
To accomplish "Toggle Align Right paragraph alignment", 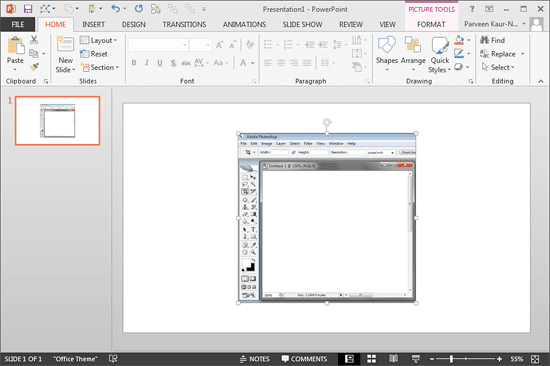I will (294, 63).
